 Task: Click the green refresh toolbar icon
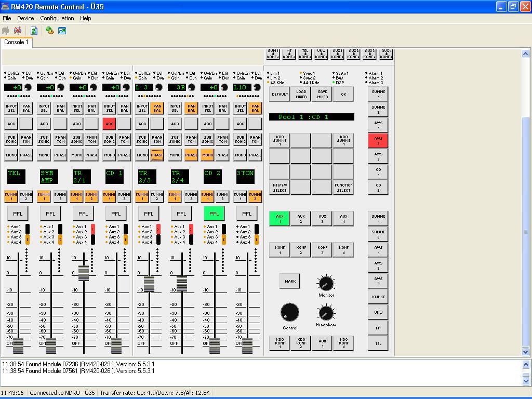pyautogui.click(x=34, y=31)
